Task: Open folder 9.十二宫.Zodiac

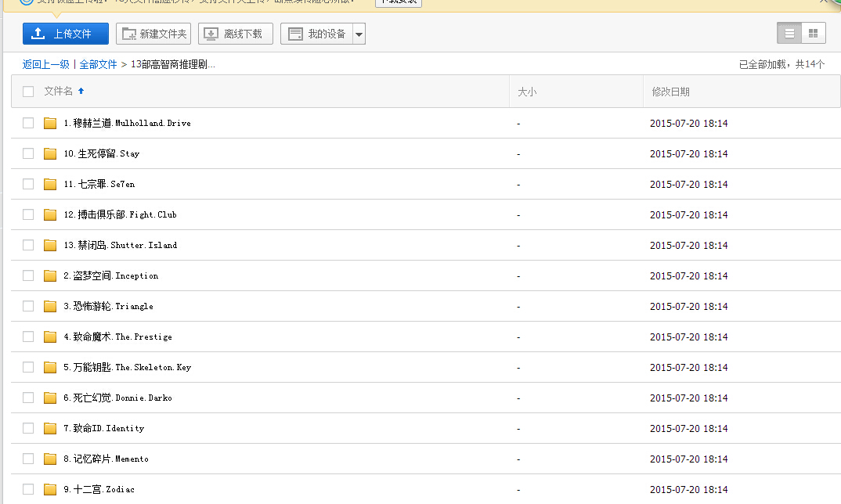Action: pos(99,490)
